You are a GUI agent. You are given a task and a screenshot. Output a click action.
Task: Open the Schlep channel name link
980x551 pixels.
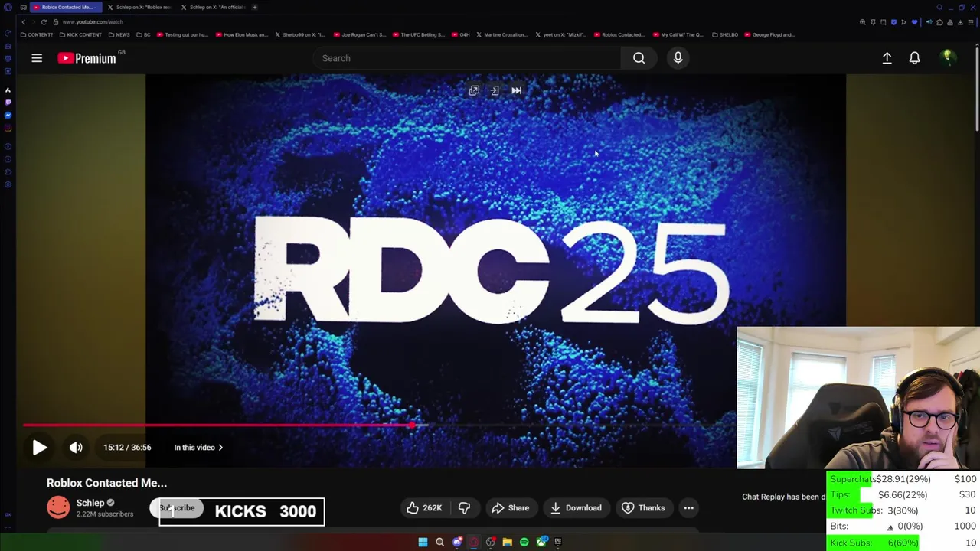[x=90, y=503]
